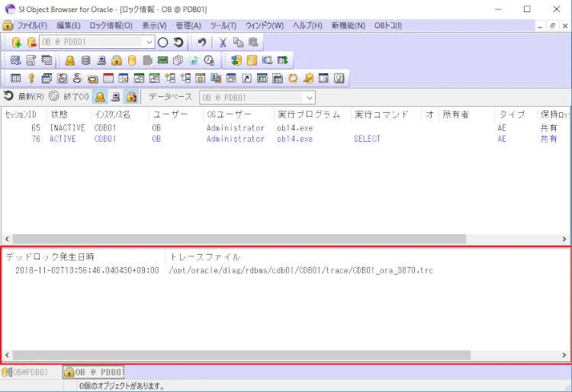Switch to the OB @ PDB01 lock tab

click(x=94, y=372)
